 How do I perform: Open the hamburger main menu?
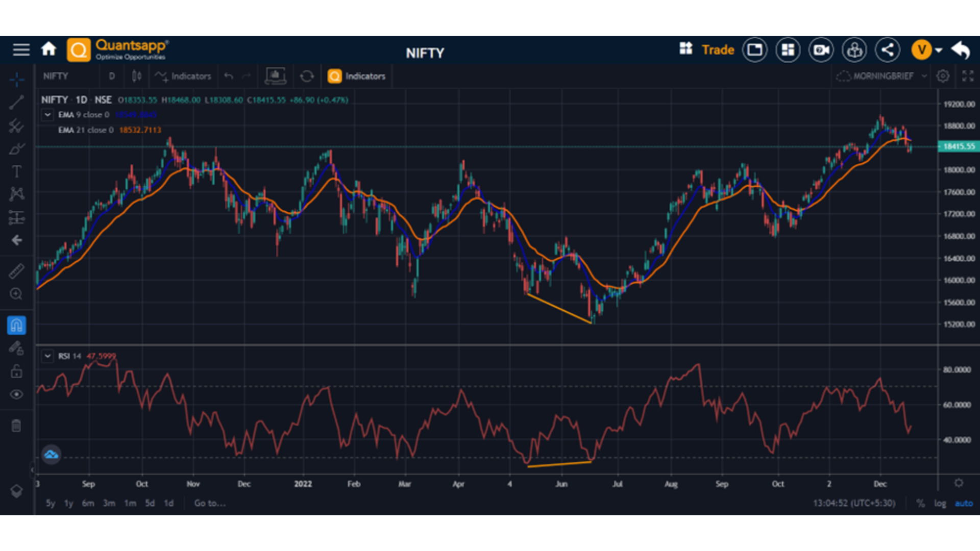(x=21, y=49)
